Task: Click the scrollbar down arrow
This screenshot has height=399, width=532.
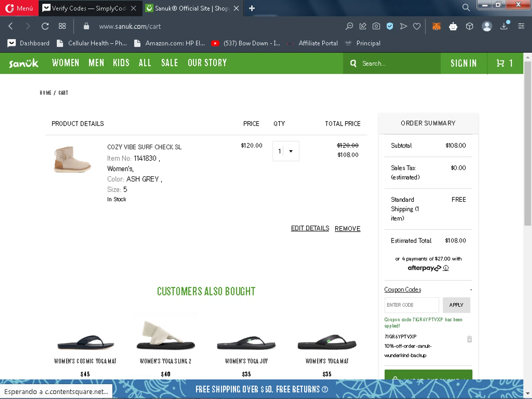Action: click(527, 393)
